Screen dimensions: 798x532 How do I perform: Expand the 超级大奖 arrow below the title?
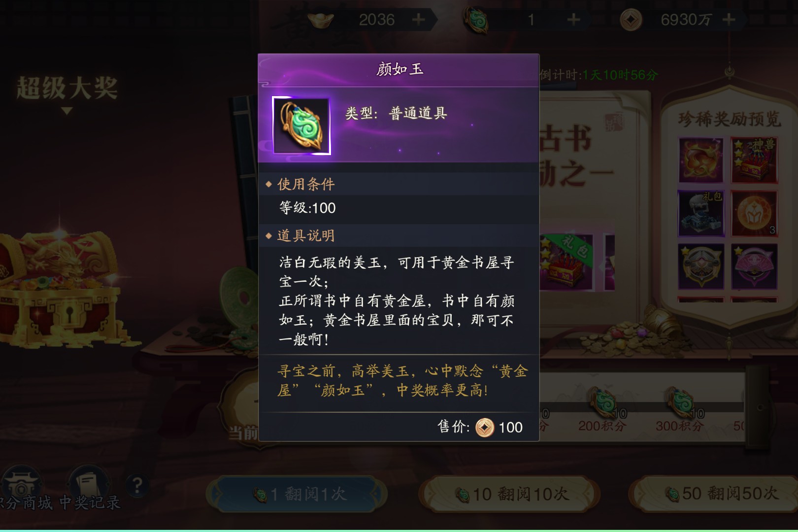(x=66, y=111)
